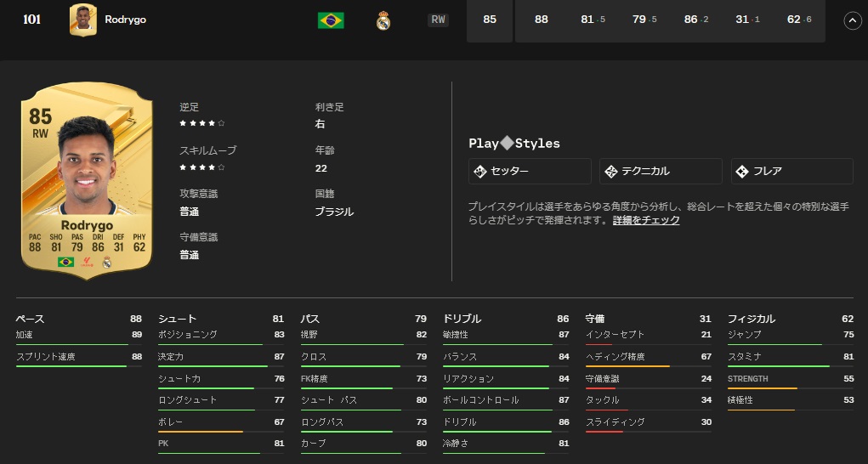The height and width of the screenshot is (464, 868).
Task: Click the セッター PlayStyle icon
Action: pos(479,172)
